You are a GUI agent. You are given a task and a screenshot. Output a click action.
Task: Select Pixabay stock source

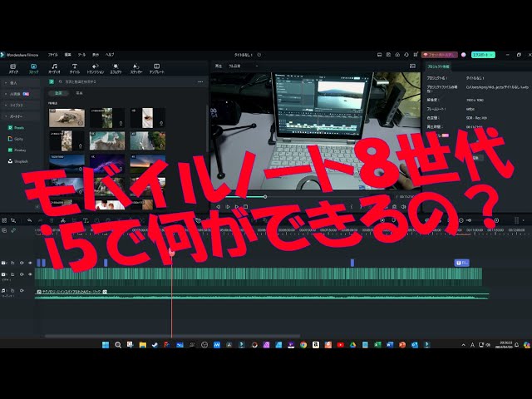17,150
